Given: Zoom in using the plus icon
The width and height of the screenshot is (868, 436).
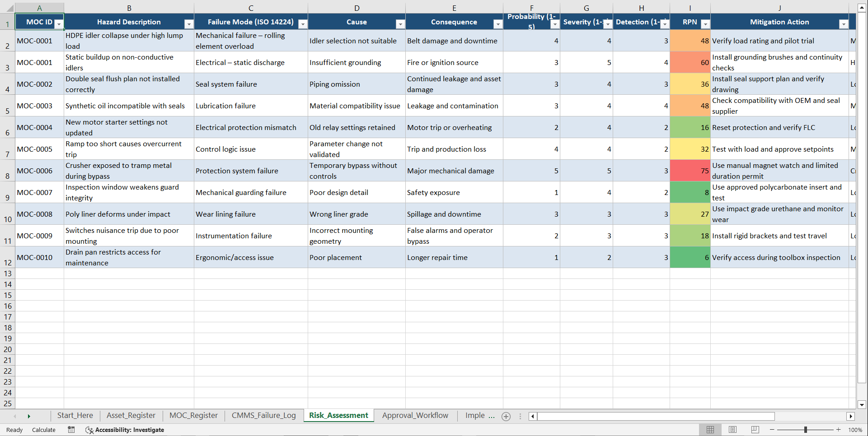Looking at the screenshot, I should point(839,430).
